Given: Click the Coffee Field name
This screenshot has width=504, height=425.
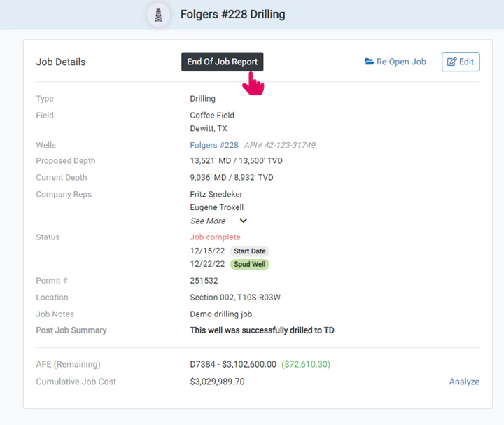Looking at the screenshot, I should point(212,116).
